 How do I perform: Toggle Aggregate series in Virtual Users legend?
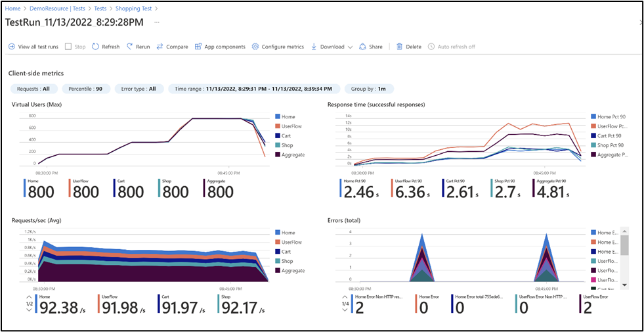290,154
